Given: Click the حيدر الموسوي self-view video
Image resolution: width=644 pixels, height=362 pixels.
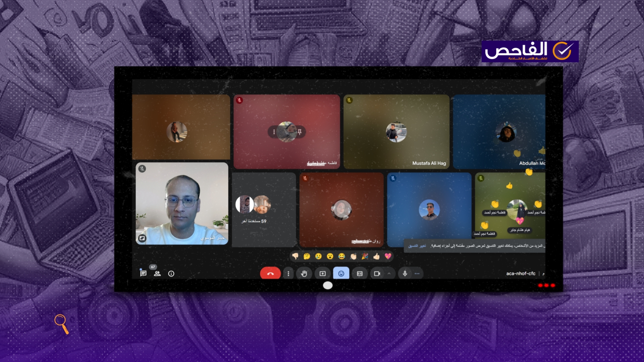Looking at the screenshot, I should (182, 203).
